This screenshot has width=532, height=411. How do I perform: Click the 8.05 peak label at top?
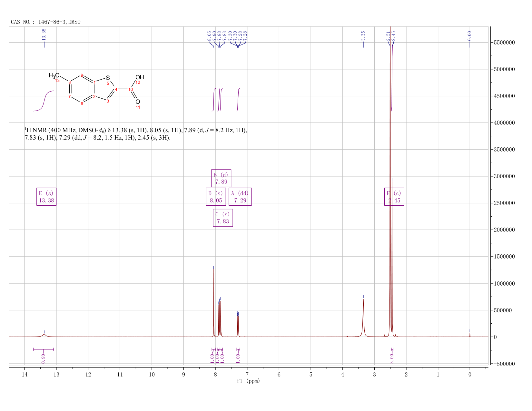(209, 36)
